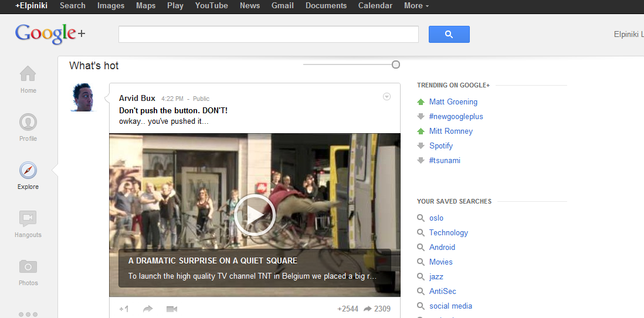This screenshot has height=318, width=644.
Task: Go to Maps in the top bar
Action: tap(146, 6)
